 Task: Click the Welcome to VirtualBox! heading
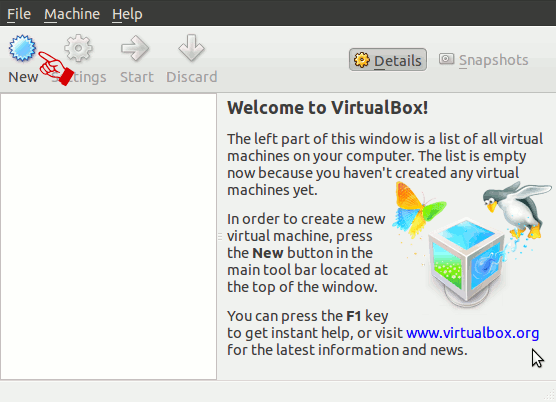point(328,108)
